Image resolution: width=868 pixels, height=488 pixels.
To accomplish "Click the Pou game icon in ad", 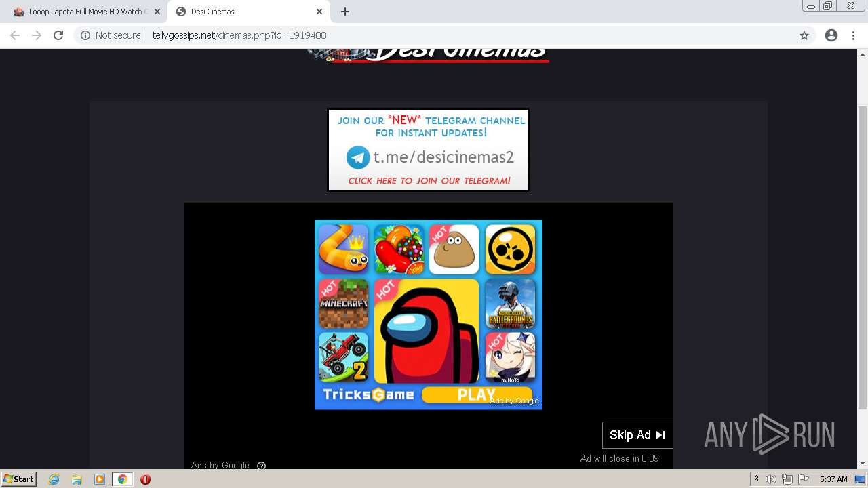I will point(454,249).
